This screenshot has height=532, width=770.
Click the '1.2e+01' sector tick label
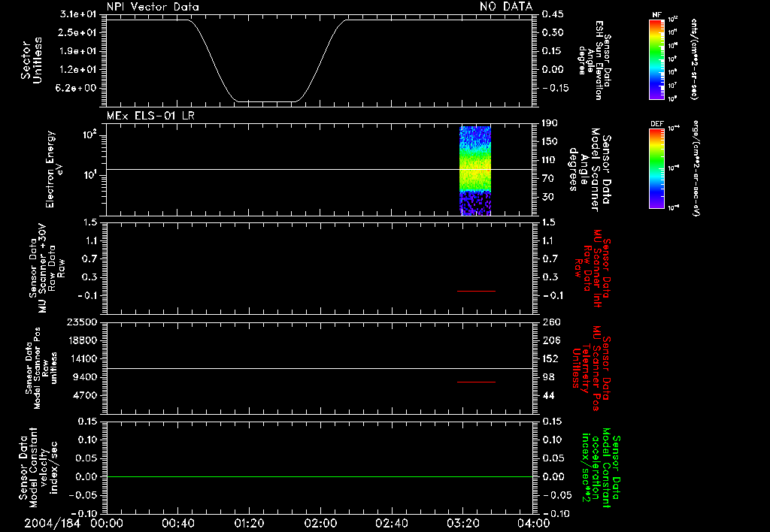pyautogui.click(x=78, y=70)
